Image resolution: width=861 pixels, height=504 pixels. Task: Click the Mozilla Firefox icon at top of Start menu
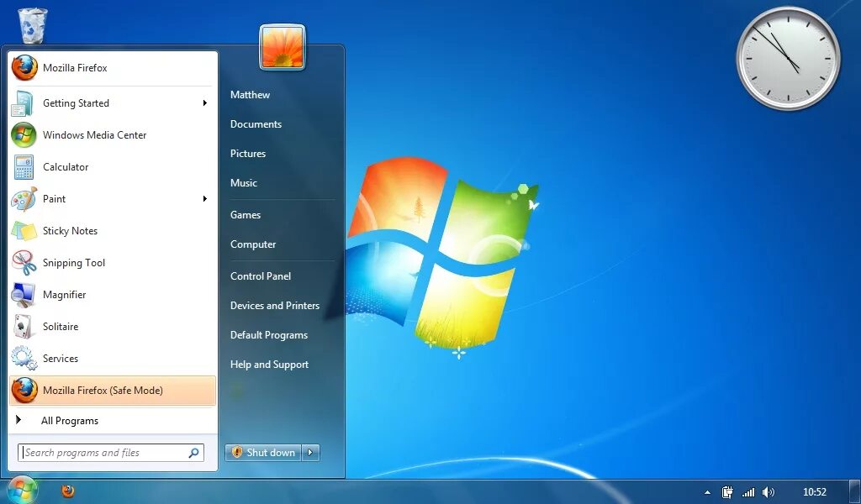click(24, 68)
